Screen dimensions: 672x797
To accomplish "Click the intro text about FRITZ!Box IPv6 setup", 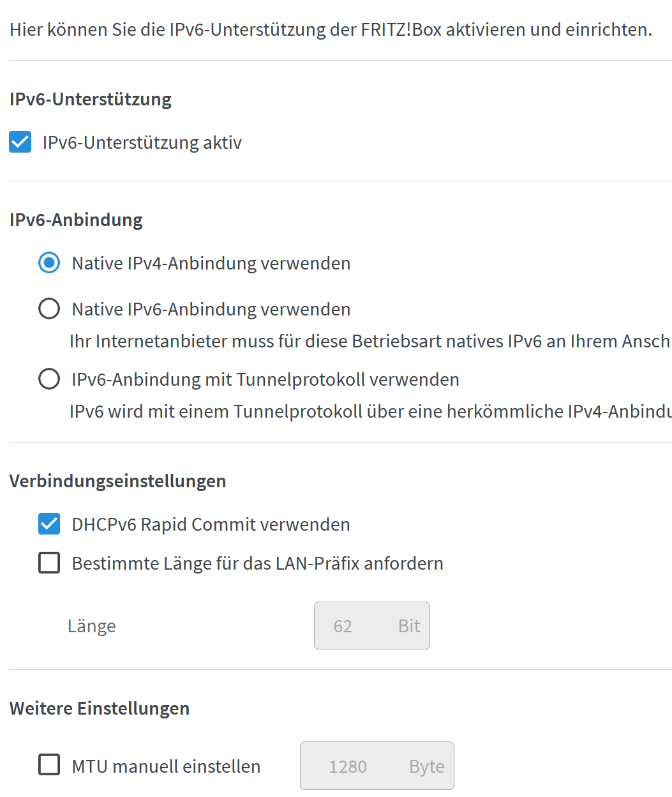I will point(331,29).
